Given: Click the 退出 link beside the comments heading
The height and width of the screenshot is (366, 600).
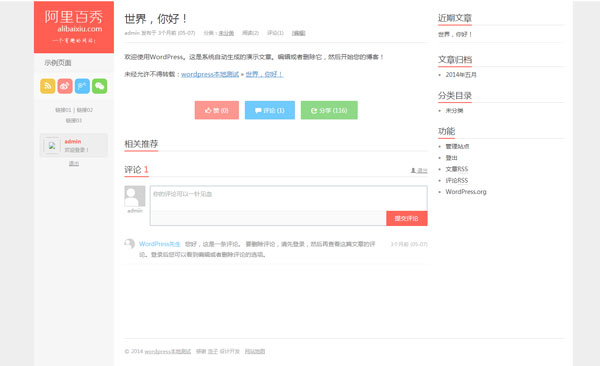Looking at the screenshot, I should [x=419, y=171].
